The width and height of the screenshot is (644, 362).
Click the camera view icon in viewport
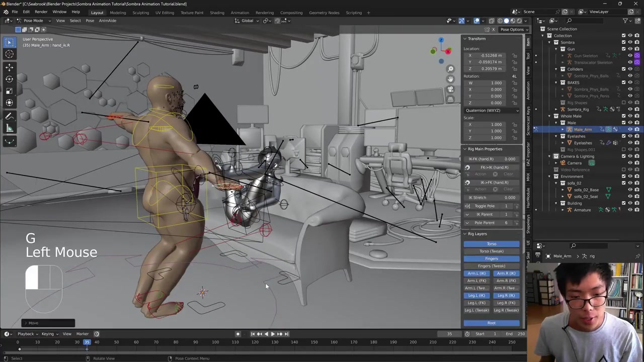click(450, 89)
